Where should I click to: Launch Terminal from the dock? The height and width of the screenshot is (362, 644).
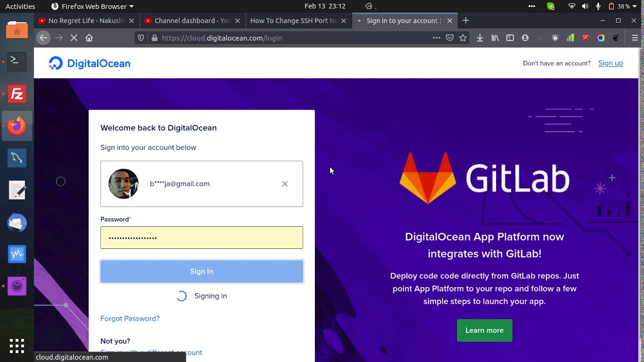point(17,61)
